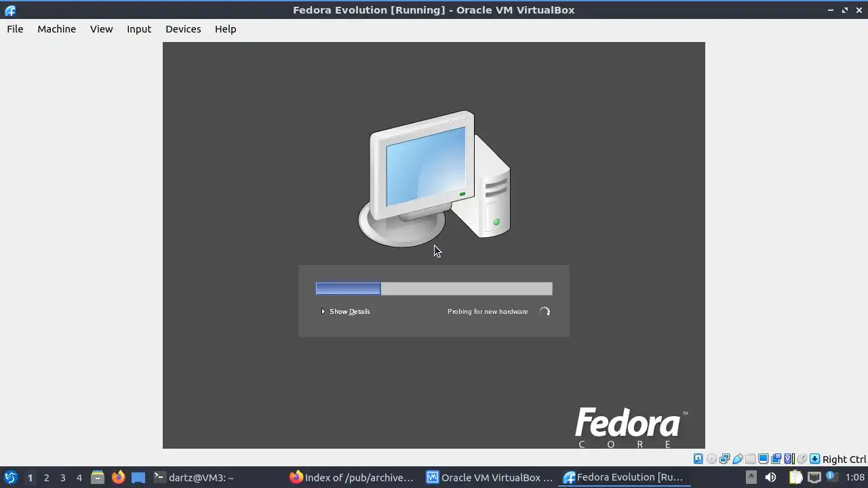
Task: Switch to workspace 2
Action: tap(46, 478)
